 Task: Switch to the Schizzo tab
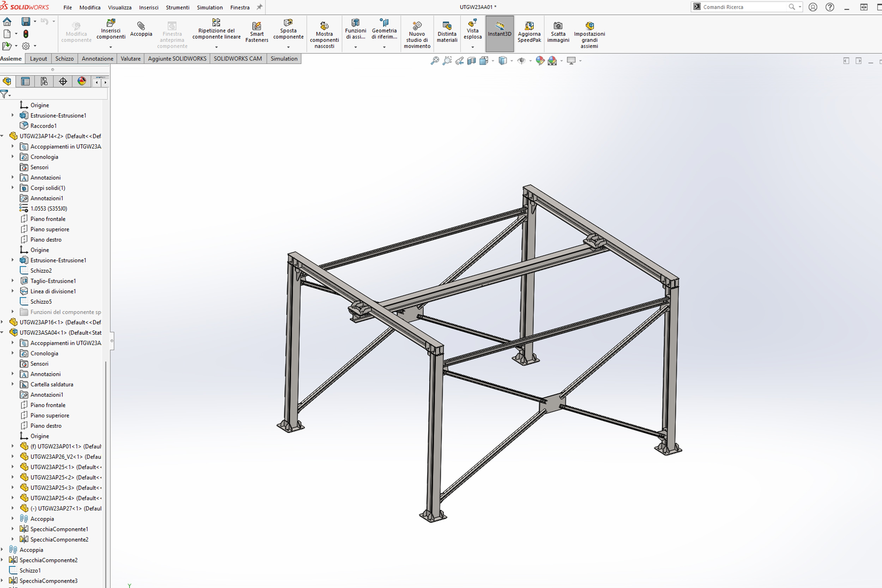pyautogui.click(x=65, y=59)
